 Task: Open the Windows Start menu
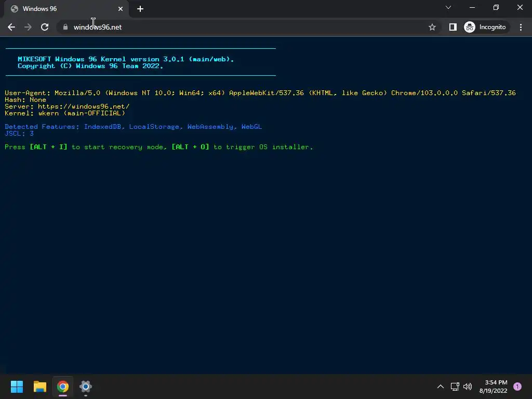pyautogui.click(x=17, y=387)
